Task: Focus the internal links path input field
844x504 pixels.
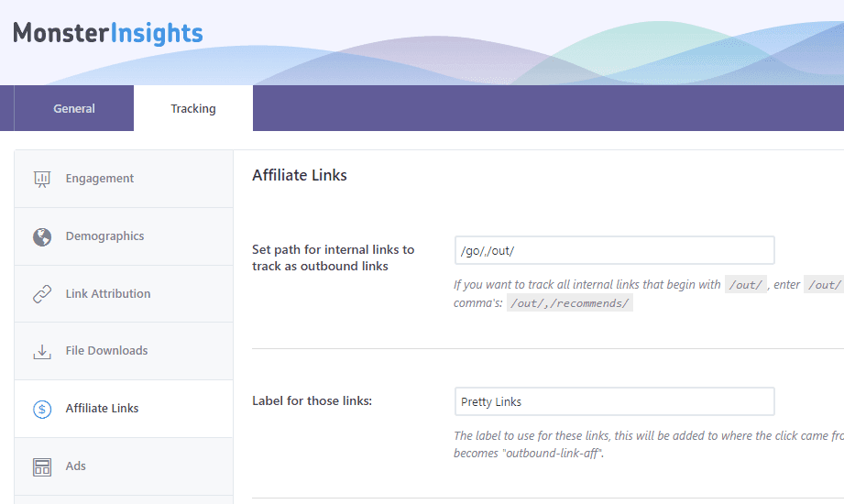Action: (x=614, y=250)
